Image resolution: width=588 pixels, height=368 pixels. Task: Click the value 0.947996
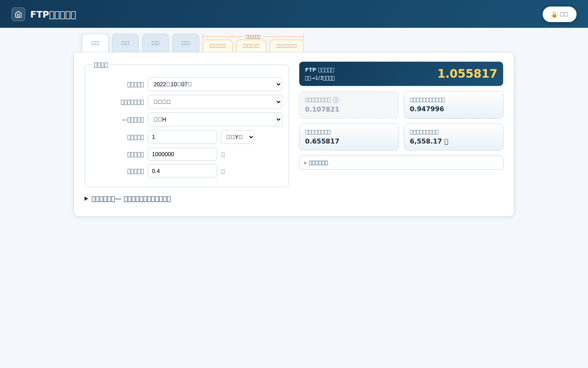pyautogui.click(x=427, y=109)
